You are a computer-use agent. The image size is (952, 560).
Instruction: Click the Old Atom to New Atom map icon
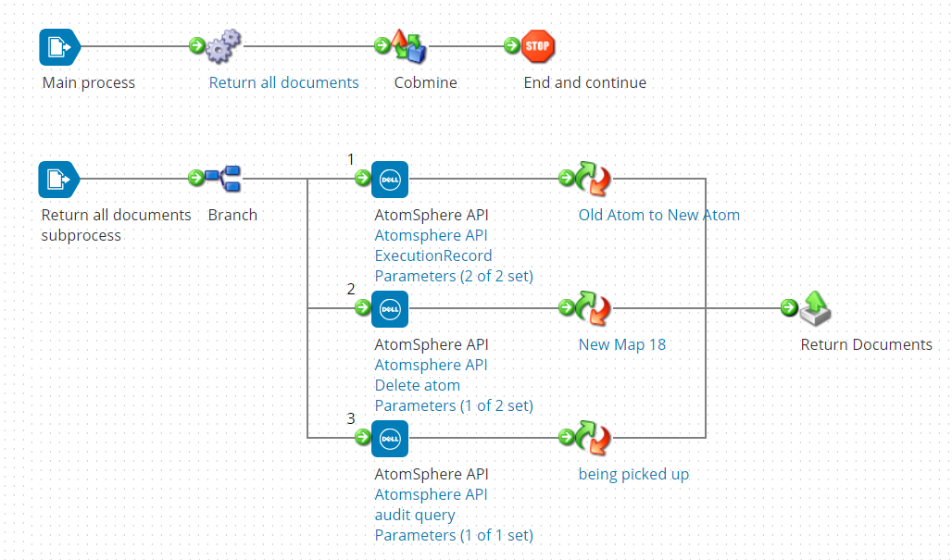coord(594,179)
